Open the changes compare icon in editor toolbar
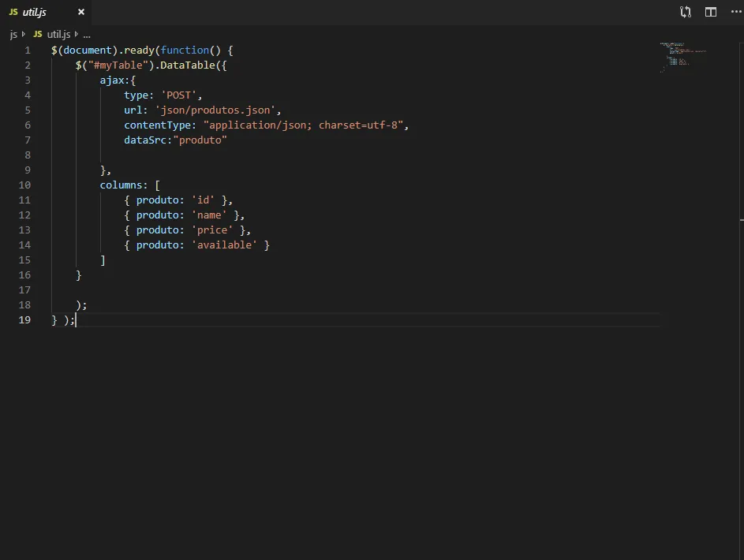 pyautogui.click(x=686, y=12)
